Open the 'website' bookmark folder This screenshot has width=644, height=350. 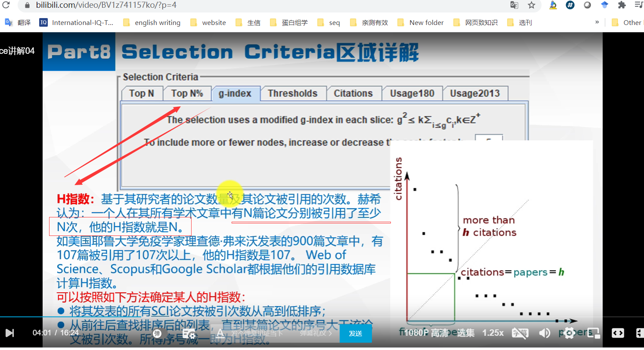click(208, 22)
